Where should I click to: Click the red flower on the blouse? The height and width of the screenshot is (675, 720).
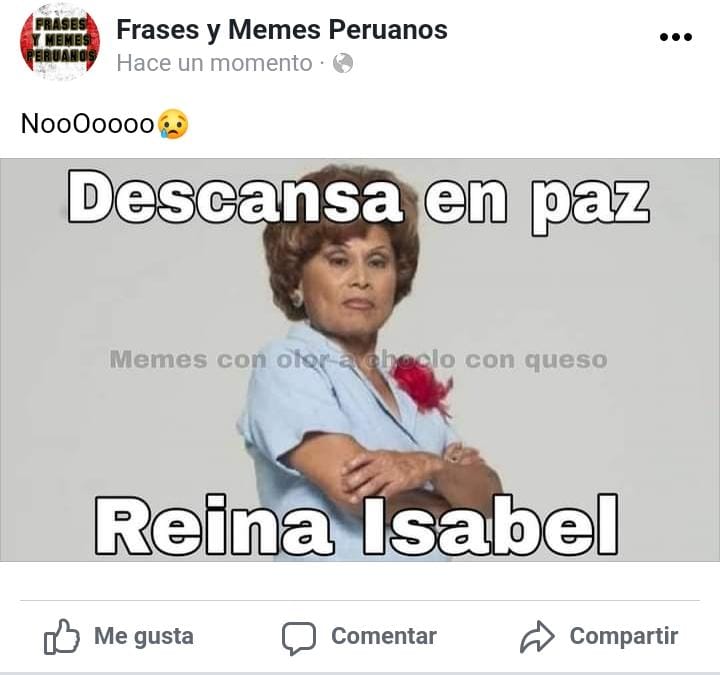[422, 385]
